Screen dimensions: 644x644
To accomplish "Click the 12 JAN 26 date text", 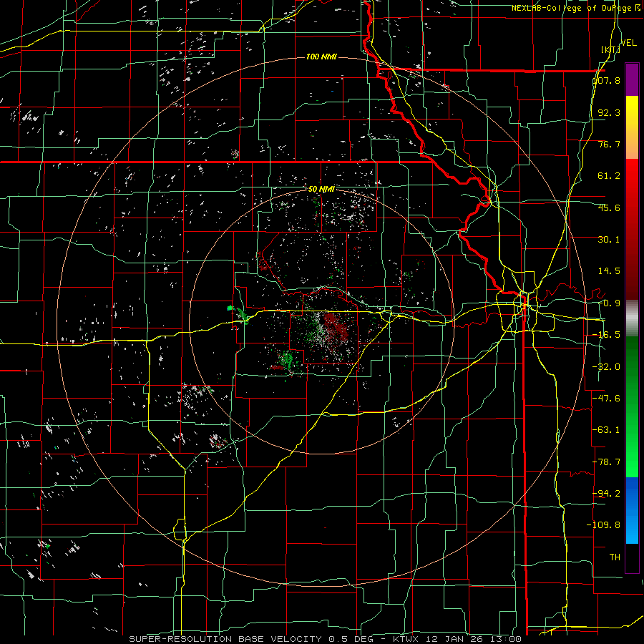I will [x=454, y=639].
